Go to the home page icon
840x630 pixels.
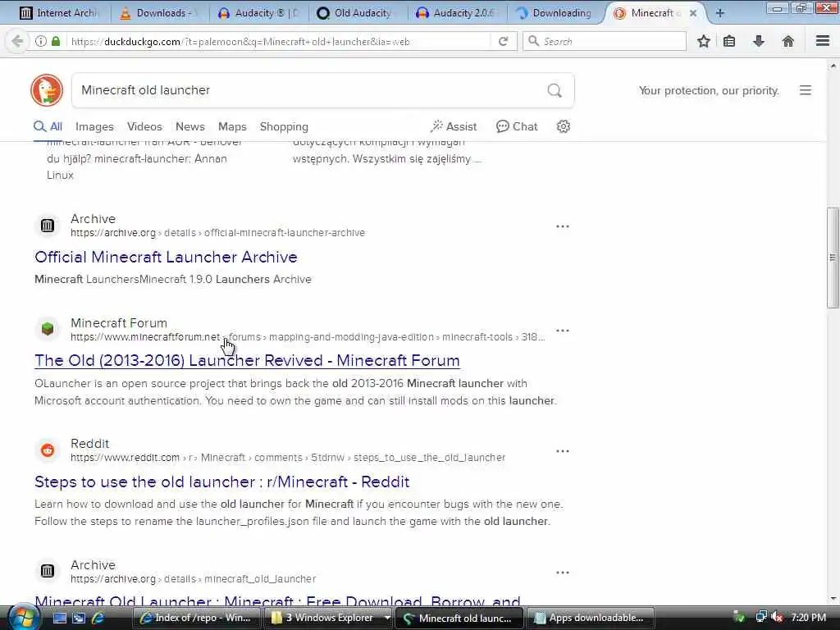click(788, 41)
